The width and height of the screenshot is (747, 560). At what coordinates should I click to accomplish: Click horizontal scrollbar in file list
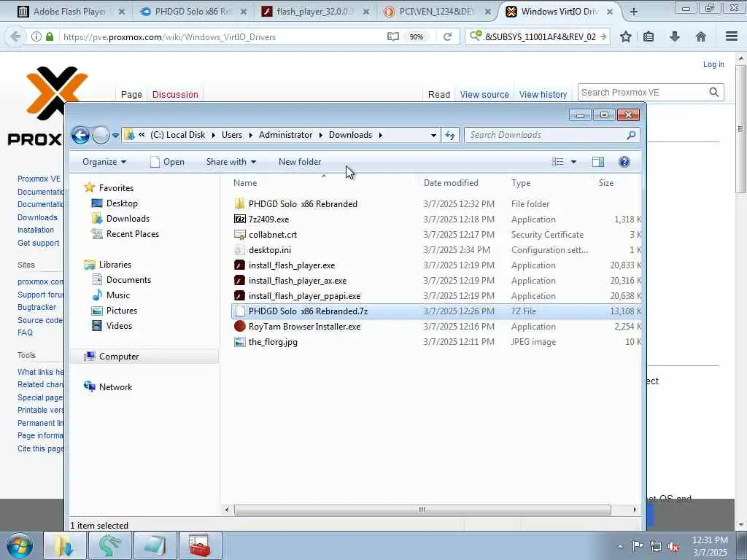click(x=422, y=510)
